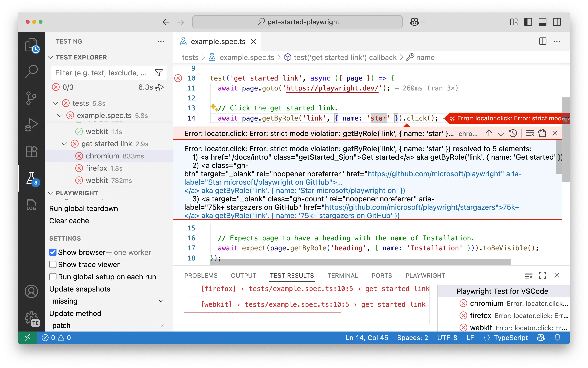The height and width of the screenshot is (368, 588).
Task: Open the Output Log panel icon
Action: (31, 204)
